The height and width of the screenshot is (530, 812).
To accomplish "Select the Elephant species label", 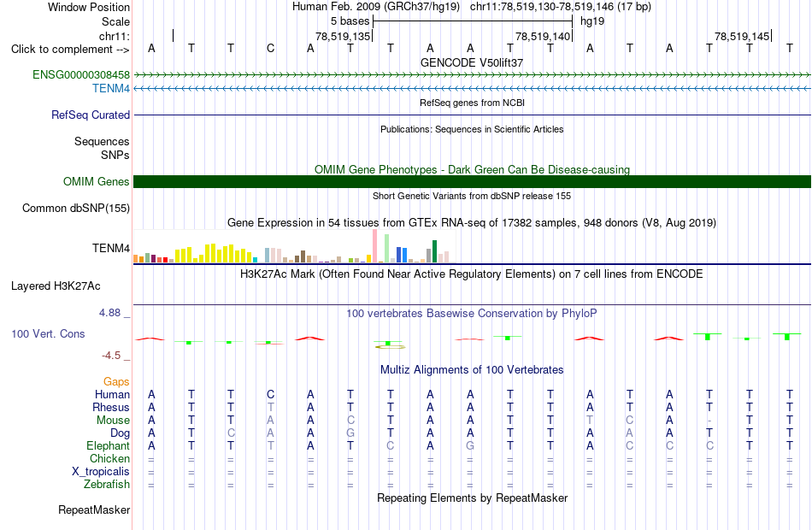I will point(109,445).
